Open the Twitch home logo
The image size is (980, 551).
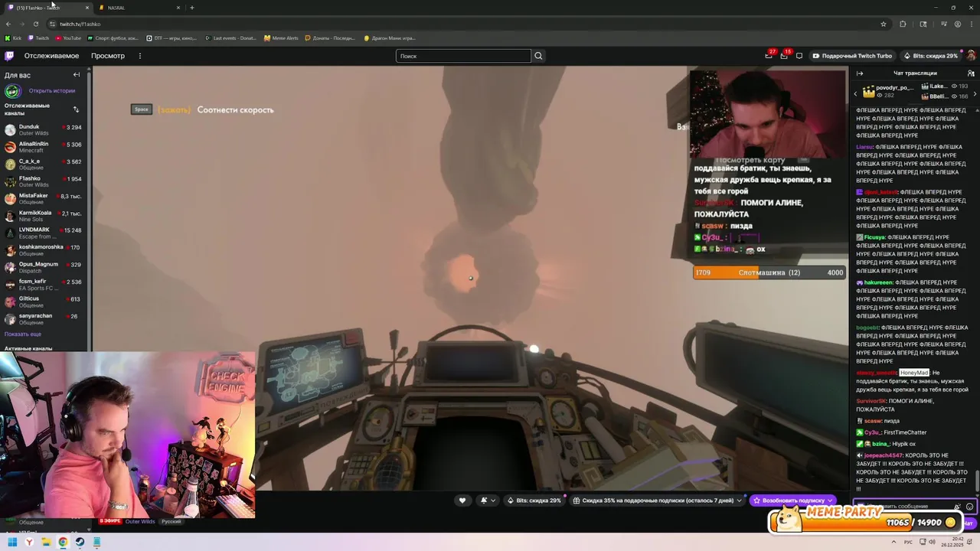pos(9,56)
